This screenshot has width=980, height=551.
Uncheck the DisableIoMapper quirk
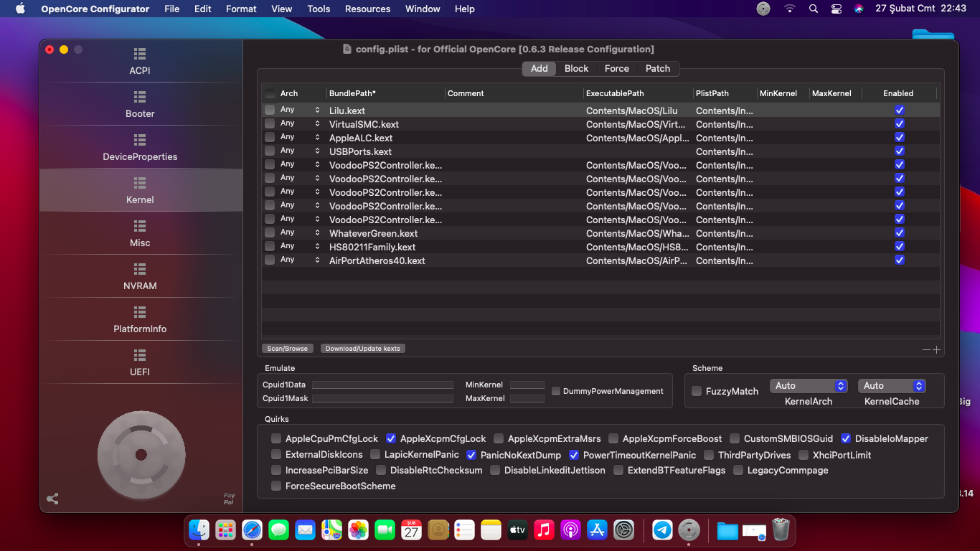[846, 438]
